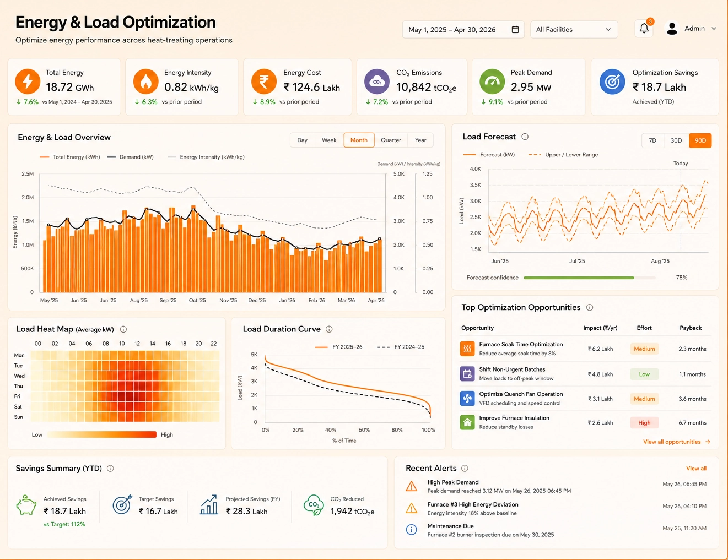The height and width of the screenshot is (560, 728).
Task: Switch overview chart to Day
Action: point(303,140)
